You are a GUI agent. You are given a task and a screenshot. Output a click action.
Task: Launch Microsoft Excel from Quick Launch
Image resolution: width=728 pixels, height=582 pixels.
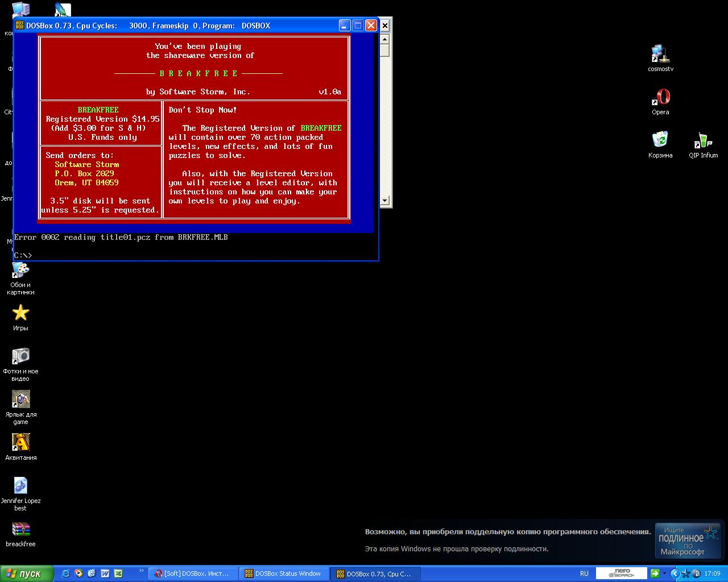[118, 573]
